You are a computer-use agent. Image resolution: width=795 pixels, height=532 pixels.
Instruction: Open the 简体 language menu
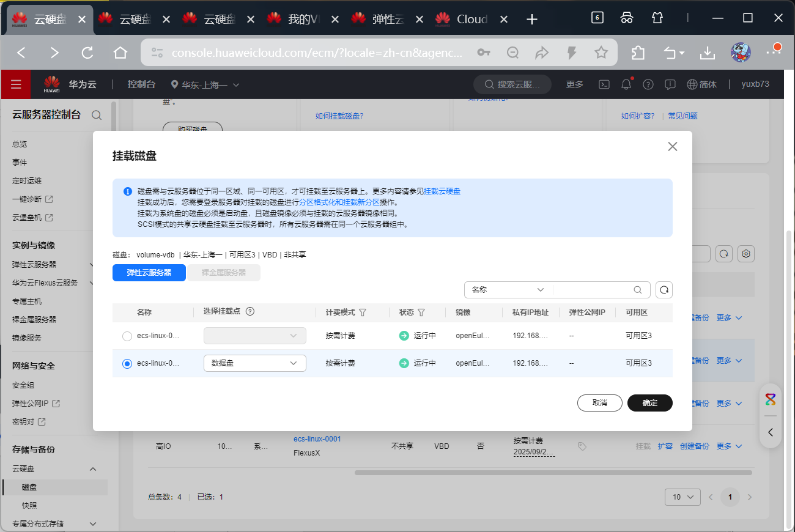702,84
